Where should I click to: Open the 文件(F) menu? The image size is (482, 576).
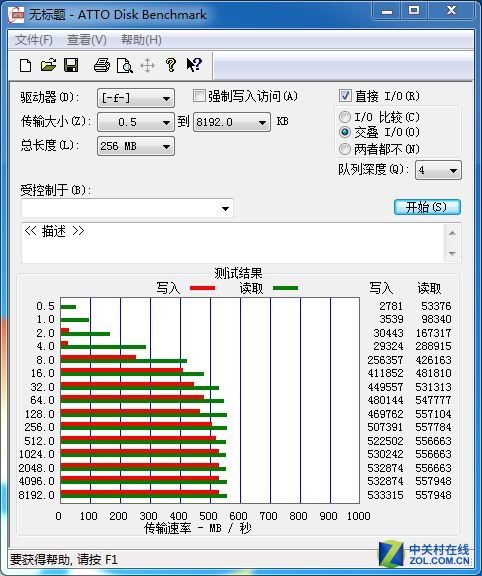(33, 40)
